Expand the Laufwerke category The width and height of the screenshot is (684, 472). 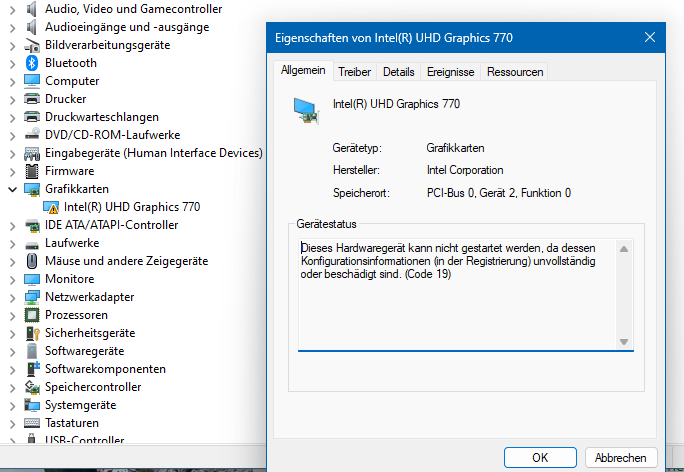[x=13, y=243]
